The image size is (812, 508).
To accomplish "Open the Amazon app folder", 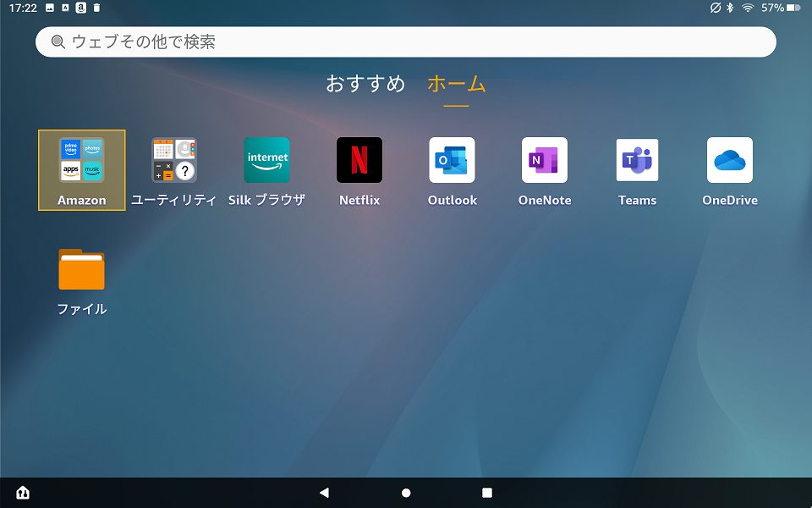I will click(x=80, y=160).
